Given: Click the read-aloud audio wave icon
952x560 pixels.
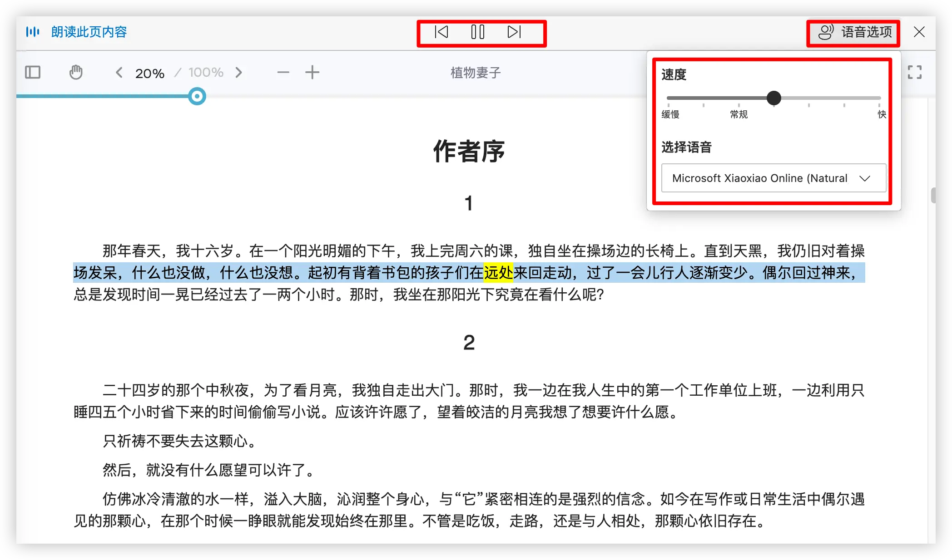Looking at the screenshot, I should coord(33,32).
